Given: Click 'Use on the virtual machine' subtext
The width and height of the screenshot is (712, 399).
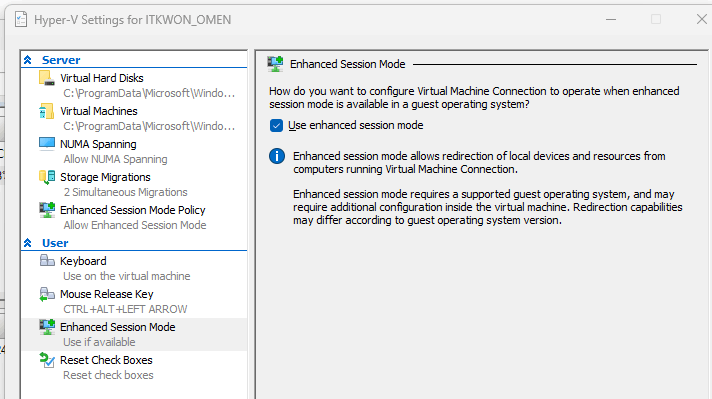Looking at the screenshot, I should click(127, 276).
